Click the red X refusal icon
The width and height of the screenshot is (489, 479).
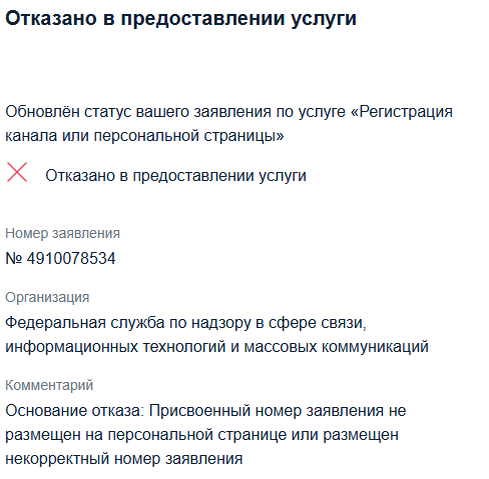pos(17,172)
